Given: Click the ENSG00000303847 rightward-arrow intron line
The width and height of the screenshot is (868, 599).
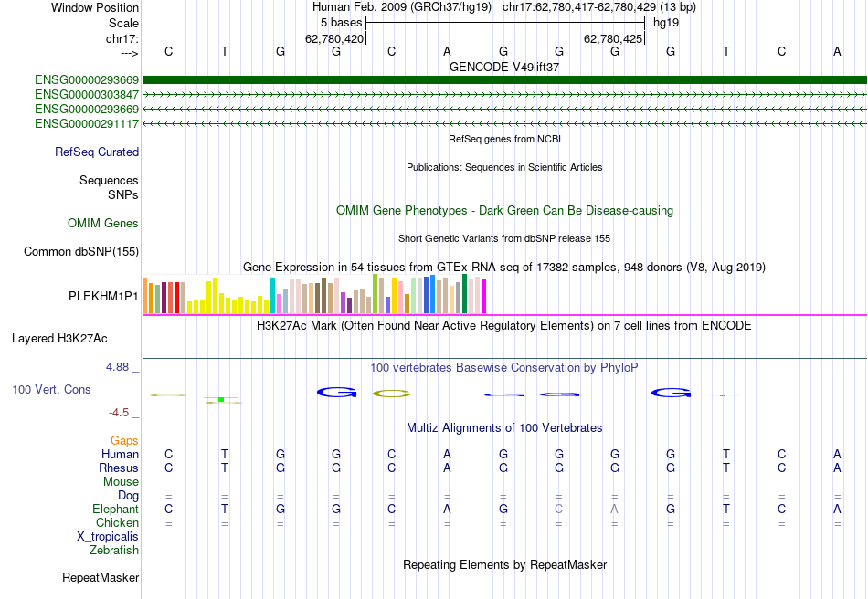Looking at the screenshot, I should click(504, 95).
